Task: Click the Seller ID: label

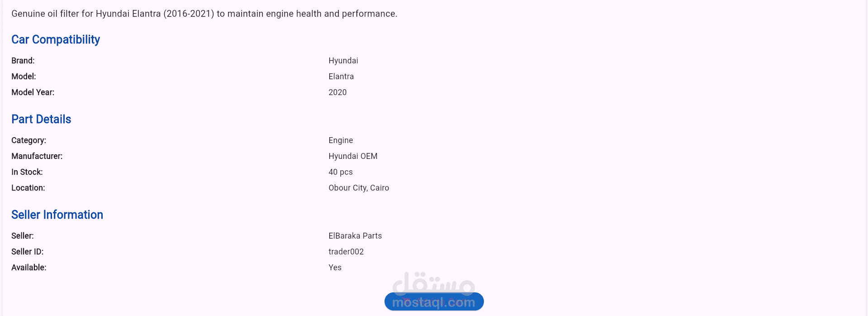Action: pyautogui.click(x=28, y=252)
